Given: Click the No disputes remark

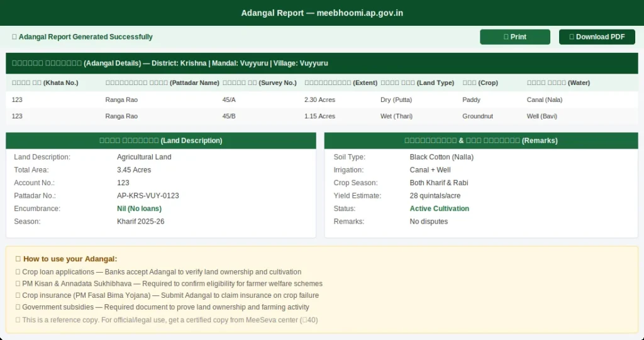Looking at the screenshot, I should (x=429, y=222).
